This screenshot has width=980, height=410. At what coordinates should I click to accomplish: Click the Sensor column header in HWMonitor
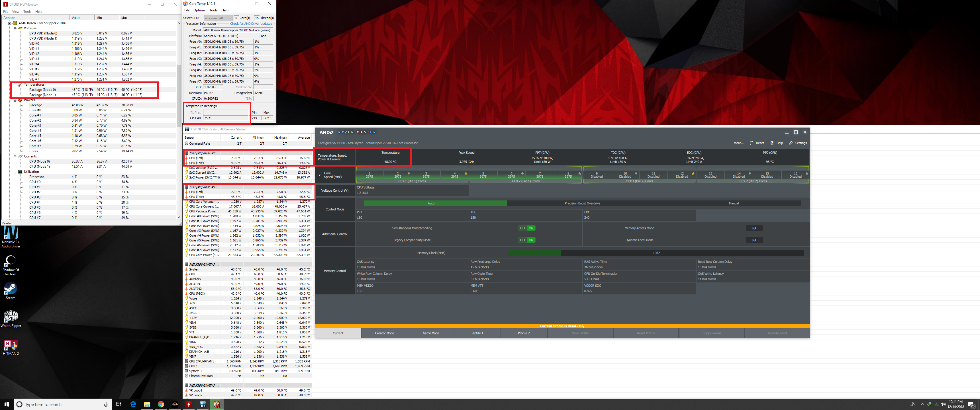tap(35, 18)
